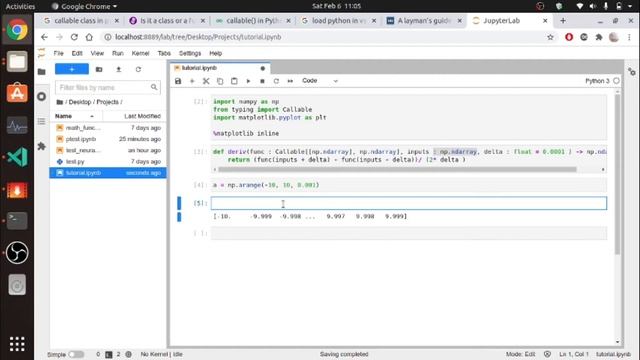Open the table of contents sidebar
The image size is (640, 360).
point(42,121)
